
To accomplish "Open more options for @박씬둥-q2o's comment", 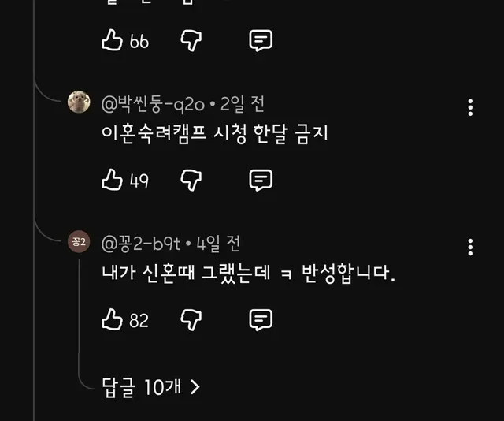I will (470, 108).
